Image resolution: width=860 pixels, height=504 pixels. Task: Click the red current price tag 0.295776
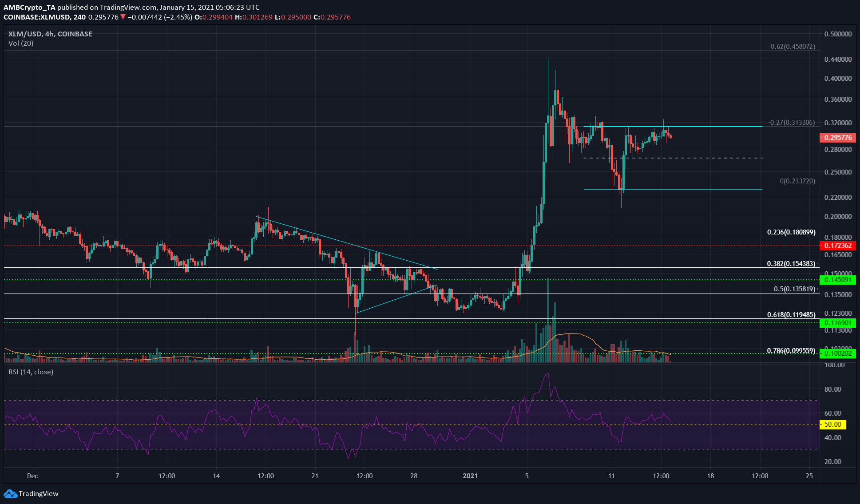(837, 138)
